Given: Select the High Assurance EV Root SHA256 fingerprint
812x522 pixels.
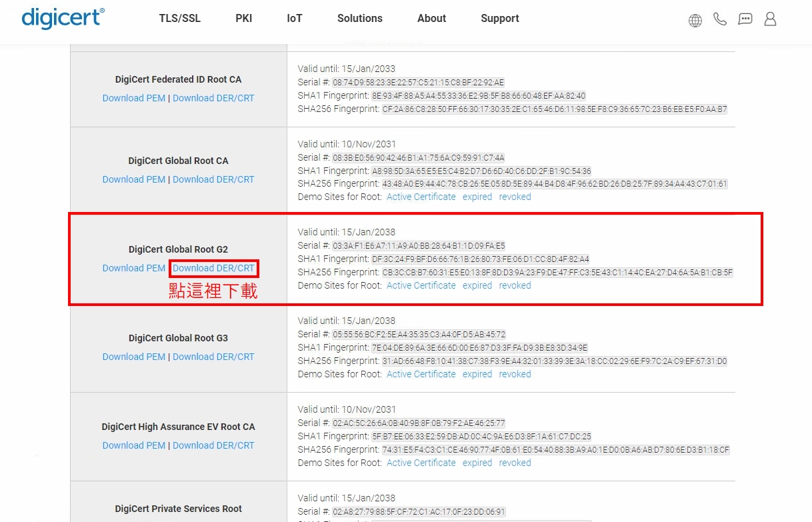Looking at the screenshot, I should tap(556, 450).
